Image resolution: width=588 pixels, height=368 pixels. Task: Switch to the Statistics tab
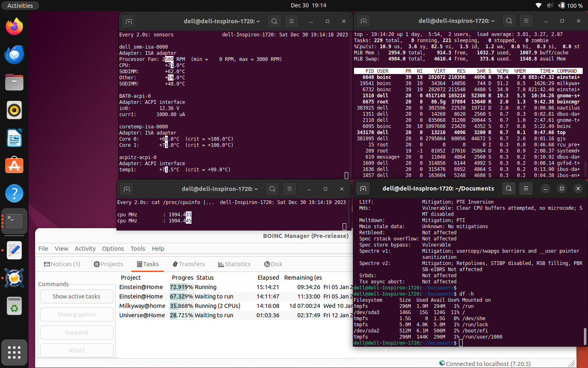(x=234, y=264)
